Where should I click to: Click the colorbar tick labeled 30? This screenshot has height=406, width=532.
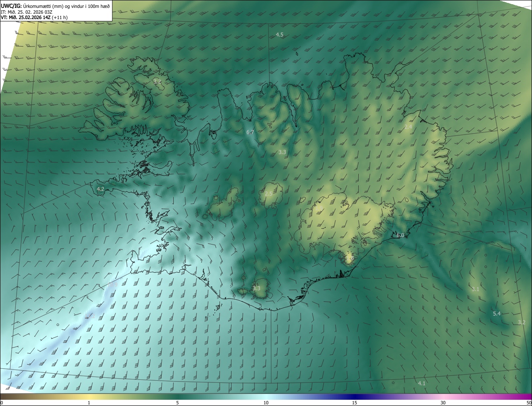click(443, 403)
